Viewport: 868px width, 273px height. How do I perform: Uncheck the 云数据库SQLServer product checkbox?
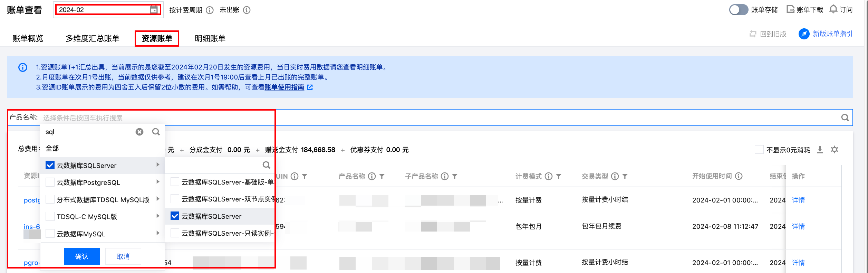[x=50, y=165]
